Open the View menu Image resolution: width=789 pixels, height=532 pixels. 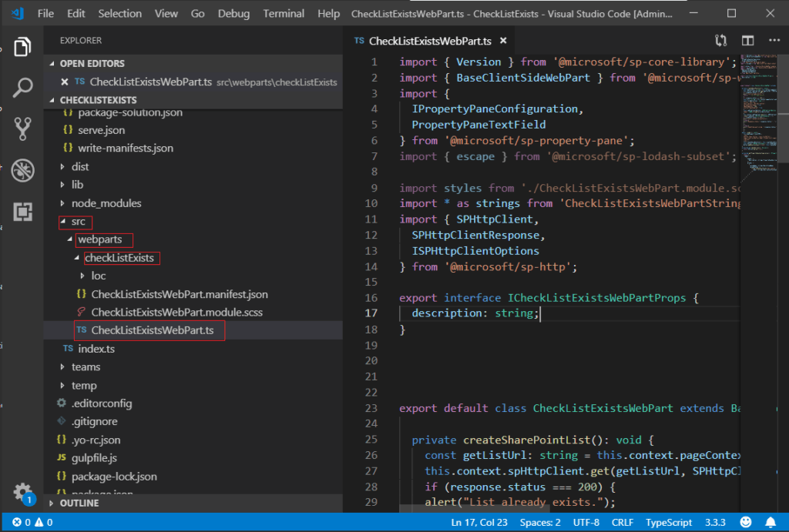click(166, 14)
